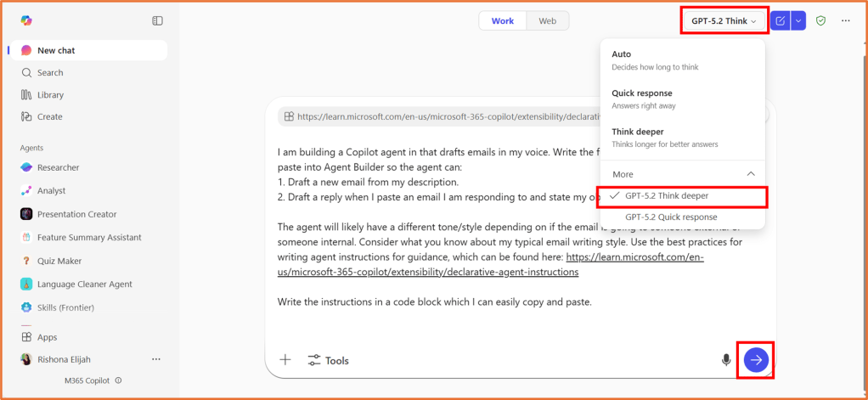
Task: Open the Library icon
Action: (26, 94)
